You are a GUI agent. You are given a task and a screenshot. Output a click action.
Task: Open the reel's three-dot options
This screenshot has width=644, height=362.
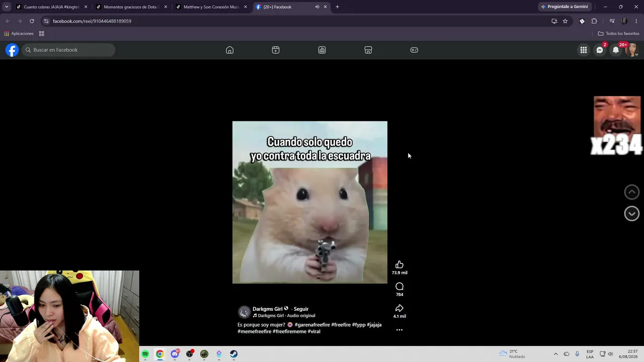pos(399,330)
